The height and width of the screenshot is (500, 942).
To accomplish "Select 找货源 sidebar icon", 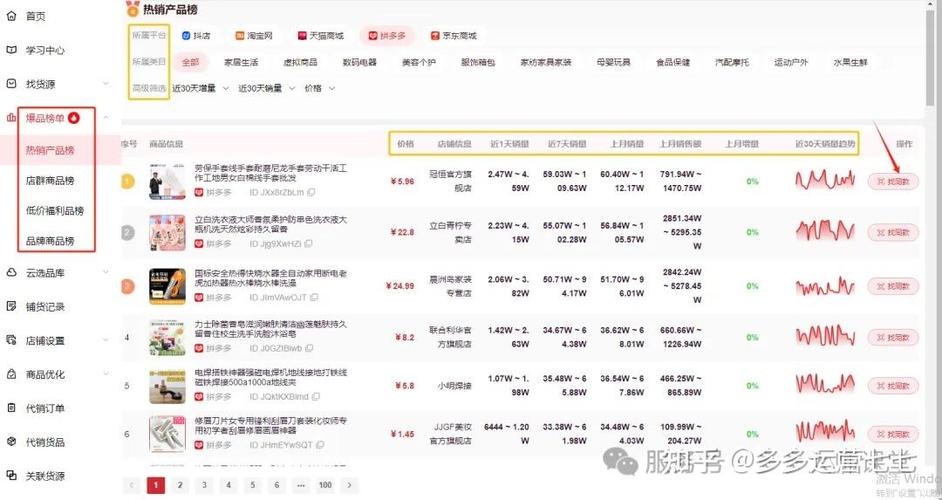I will [x=11, y=84].
